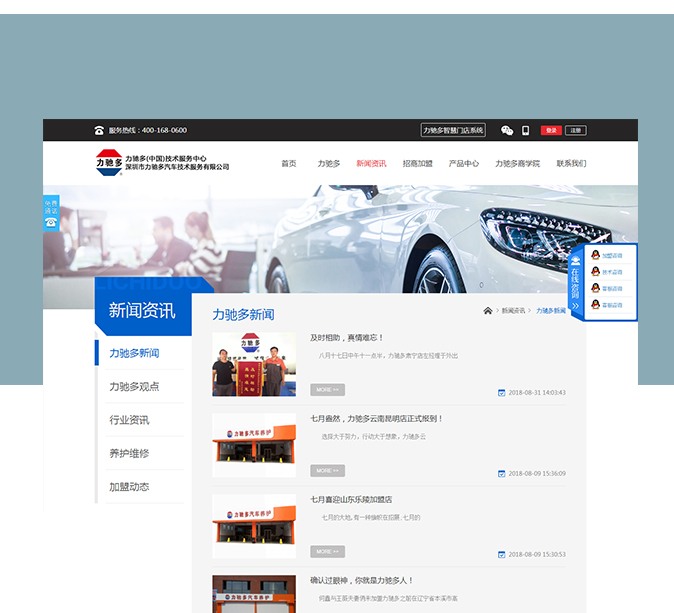Open 联系我们 in the navigation bar
Image resolution: width=674 pixels, height=613 pixels.
pyautogui.click(x=571, y=163)
